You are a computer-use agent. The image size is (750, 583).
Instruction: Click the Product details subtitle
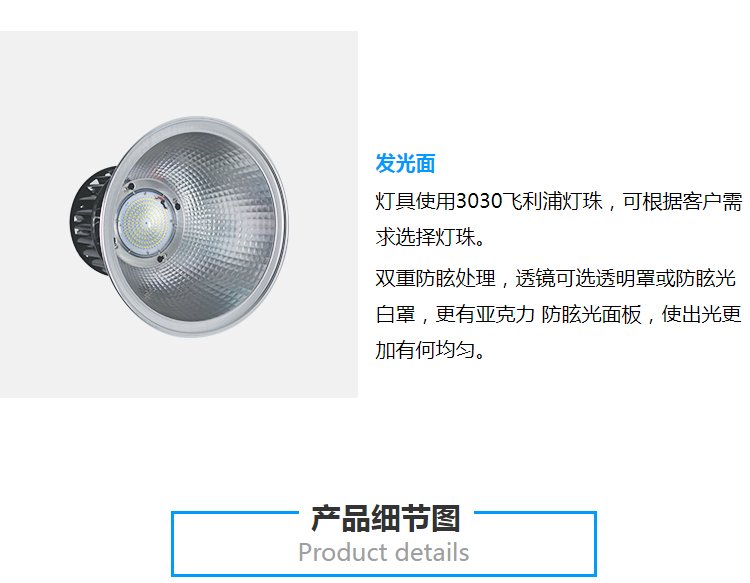[384, 552]
